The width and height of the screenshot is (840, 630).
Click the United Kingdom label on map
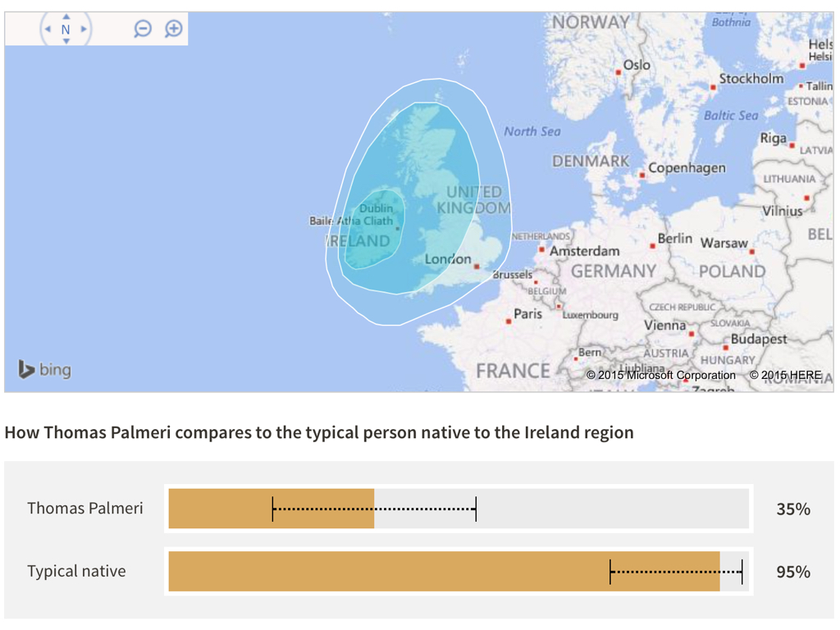point(473,200)
